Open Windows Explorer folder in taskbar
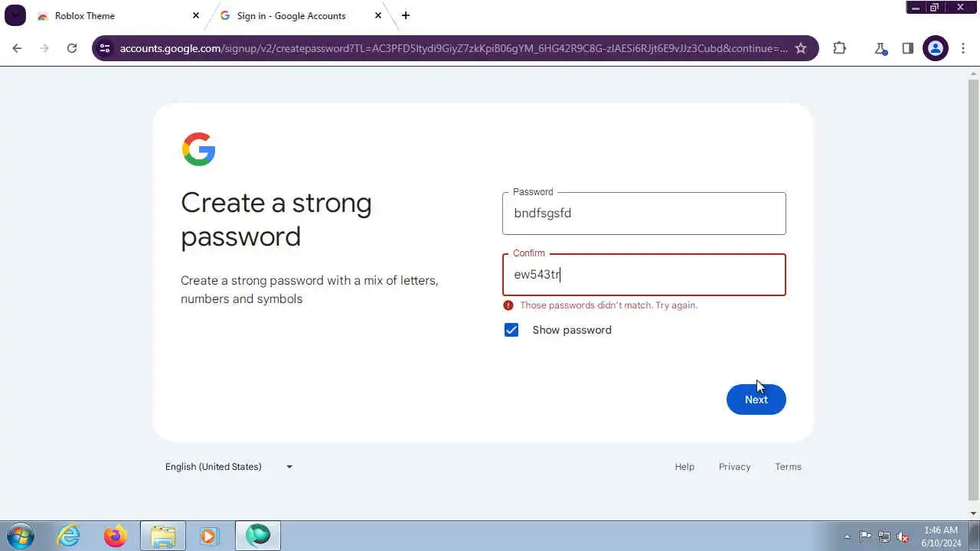 click(x=162, y=536)
